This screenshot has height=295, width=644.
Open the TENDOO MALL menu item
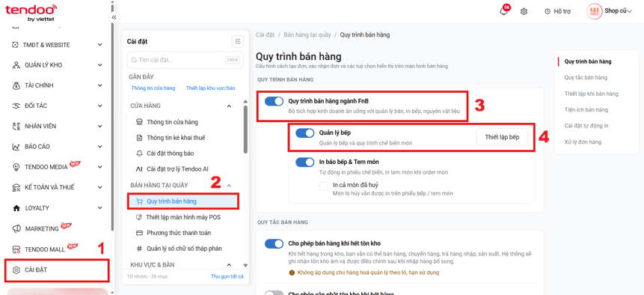pos(45,249)
